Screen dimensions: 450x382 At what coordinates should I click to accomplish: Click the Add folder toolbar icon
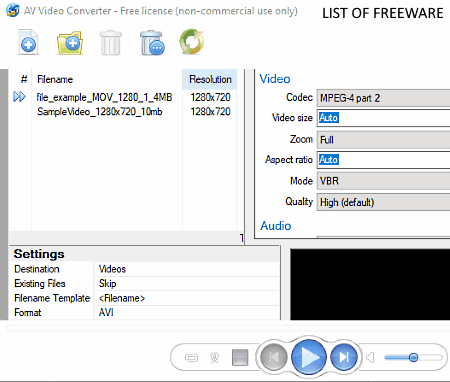[x=70, y=43]
